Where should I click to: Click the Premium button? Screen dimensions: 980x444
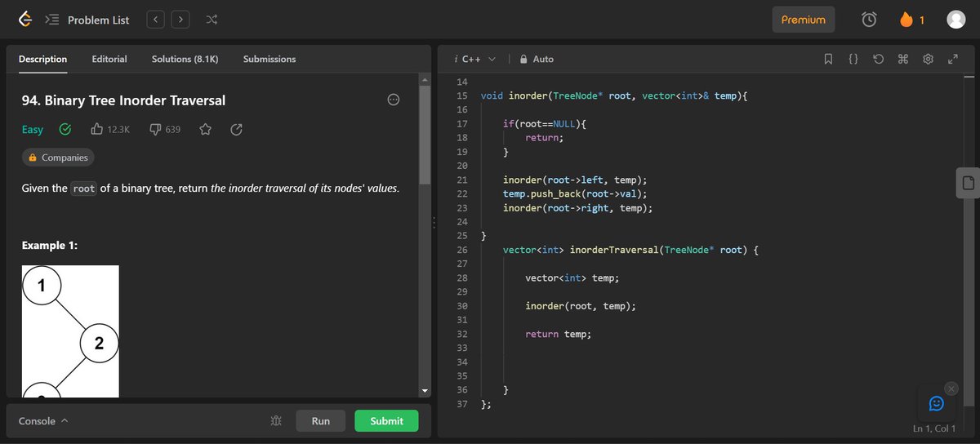pos(804,20)
